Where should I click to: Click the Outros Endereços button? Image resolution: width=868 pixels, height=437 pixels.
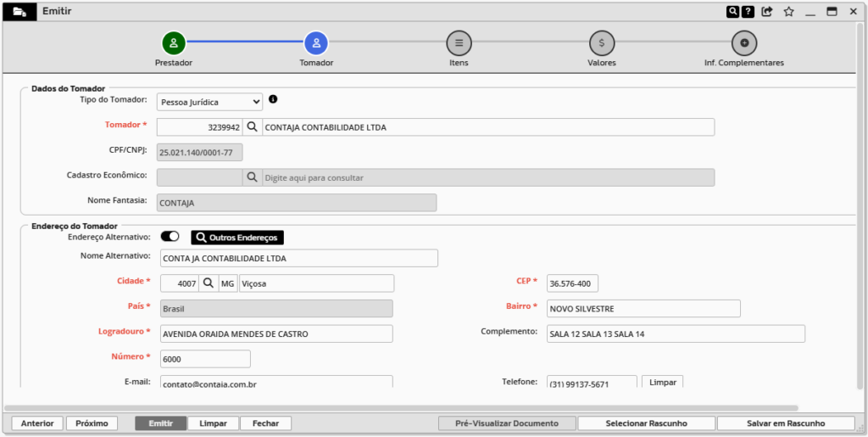coord(237,238)
